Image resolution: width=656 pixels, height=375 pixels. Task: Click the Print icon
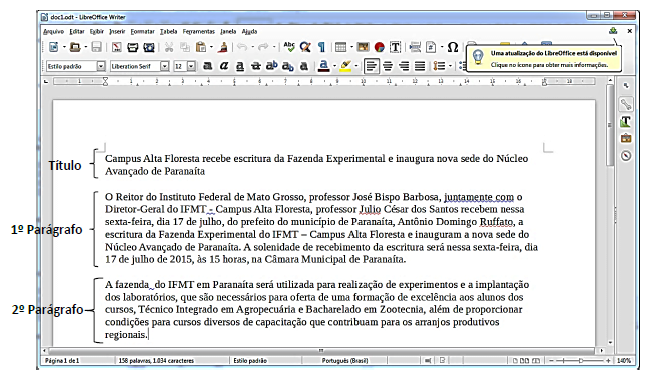click(x=133, y=47)
